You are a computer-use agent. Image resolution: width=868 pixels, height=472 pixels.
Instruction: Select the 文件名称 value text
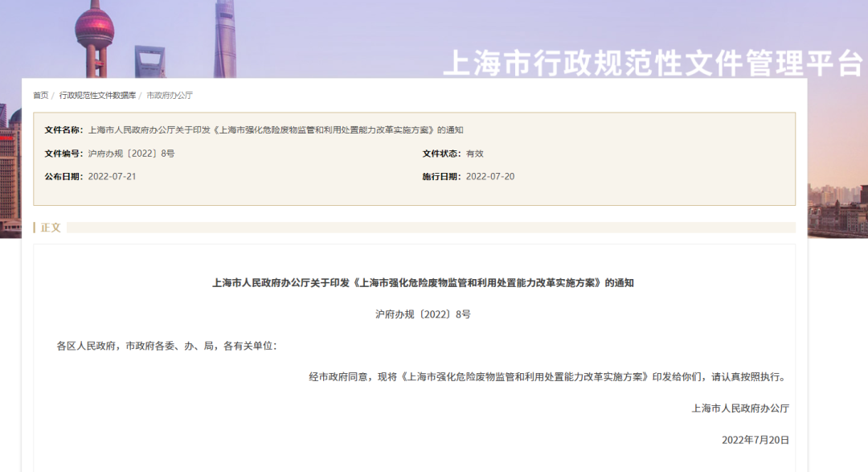(276, 129)
